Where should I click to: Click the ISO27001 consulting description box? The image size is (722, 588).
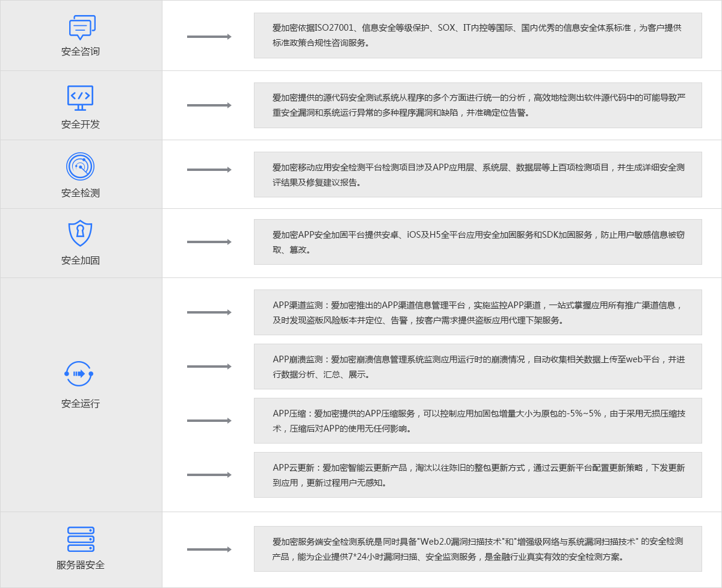pos(478,36)
